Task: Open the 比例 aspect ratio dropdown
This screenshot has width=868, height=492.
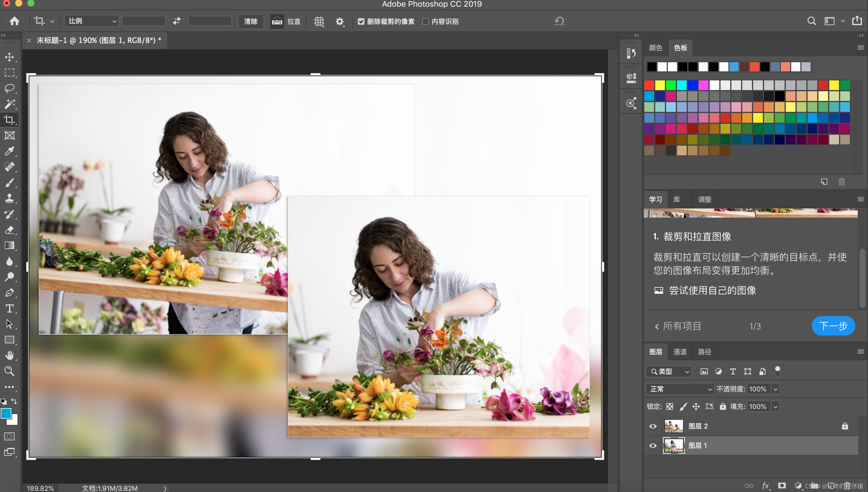Action: [91, 21]
